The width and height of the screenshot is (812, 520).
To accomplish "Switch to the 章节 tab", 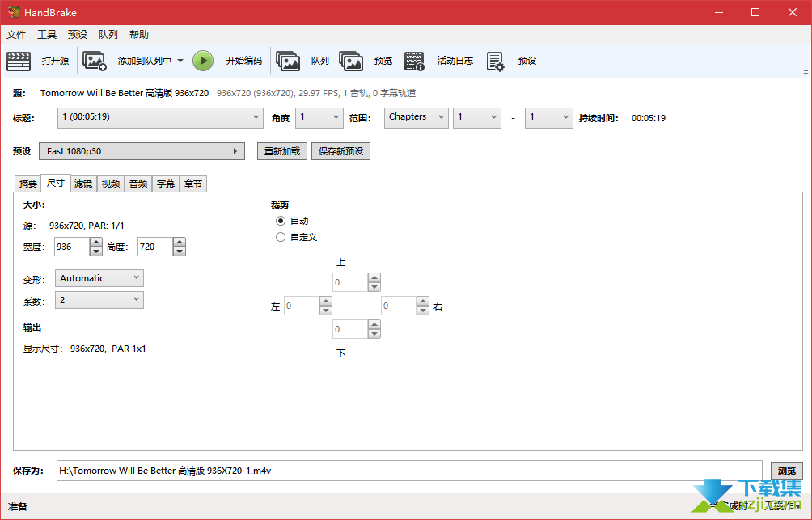I will pyautogui.click(x=193, y=184).
